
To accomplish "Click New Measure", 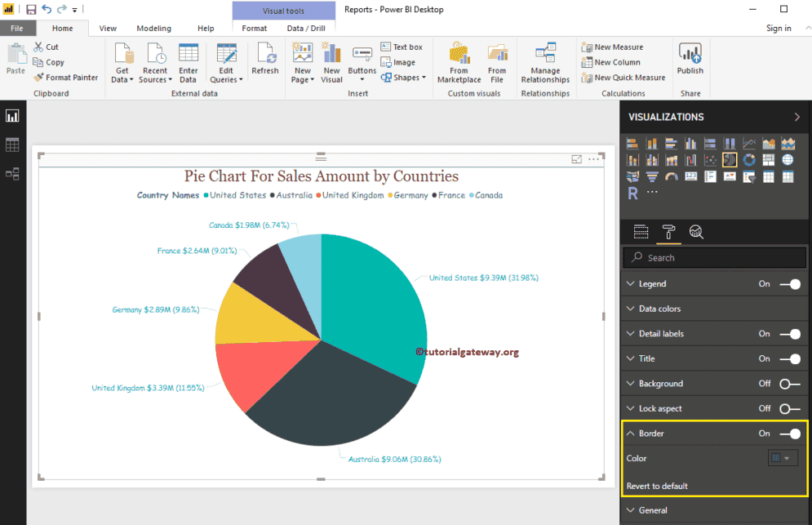I will [613, 47].
